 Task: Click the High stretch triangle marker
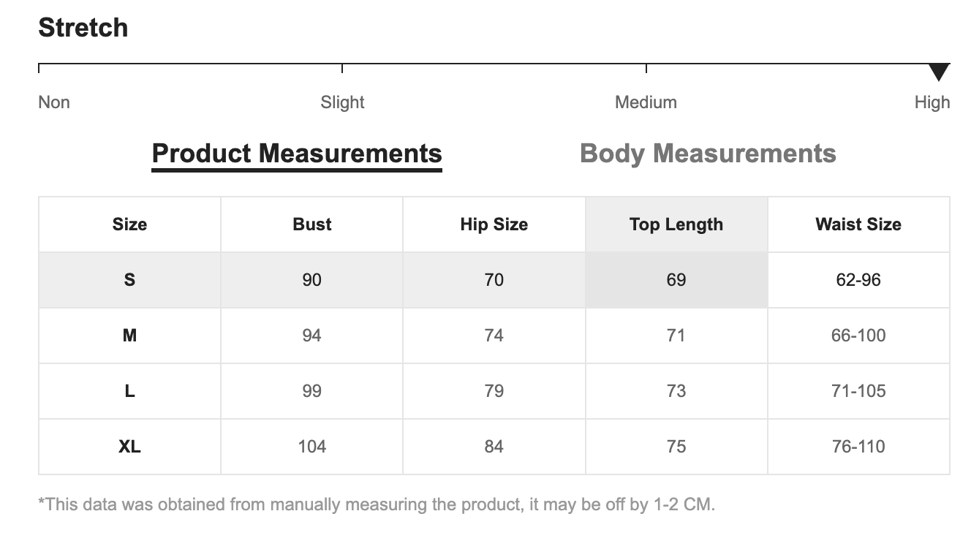pyautogui.click(x=938, y=72)
